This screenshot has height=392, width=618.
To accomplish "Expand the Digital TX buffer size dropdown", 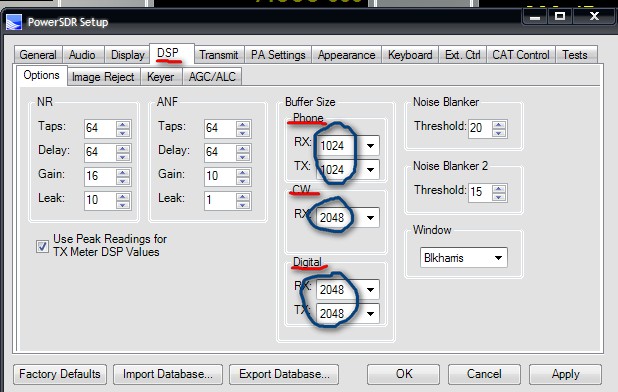I will [370, 314].
